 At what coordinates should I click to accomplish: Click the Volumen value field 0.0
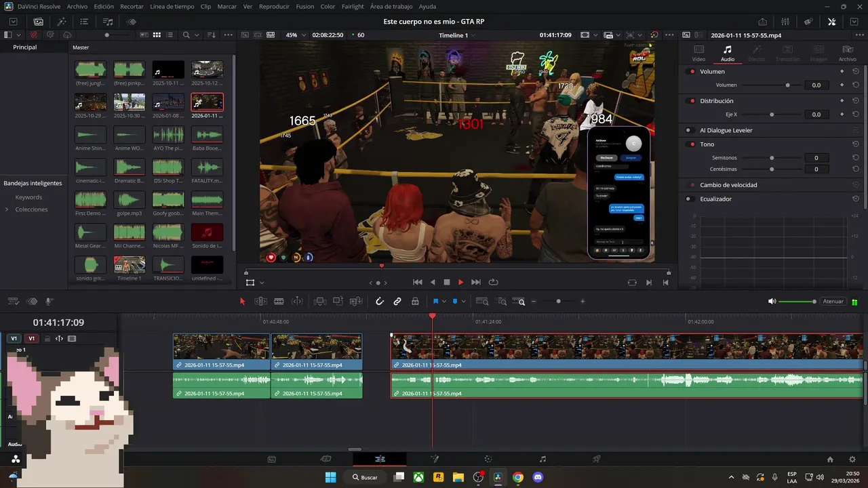[x=816, y=85]
